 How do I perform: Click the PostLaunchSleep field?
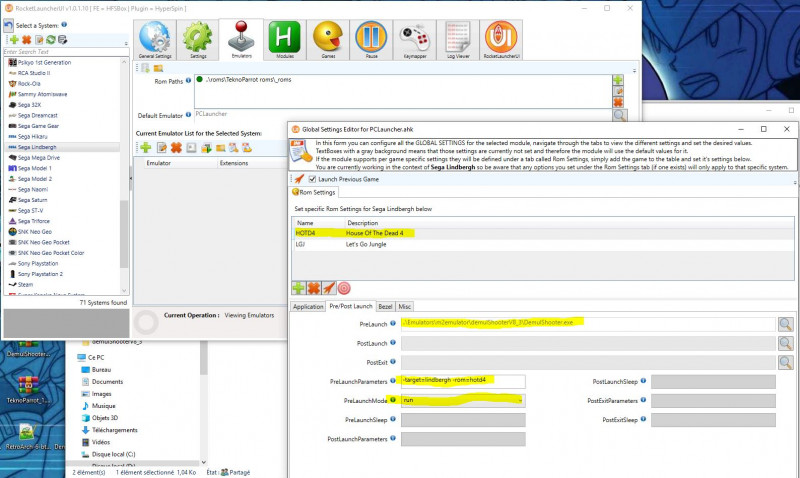(x=713, y=381)
